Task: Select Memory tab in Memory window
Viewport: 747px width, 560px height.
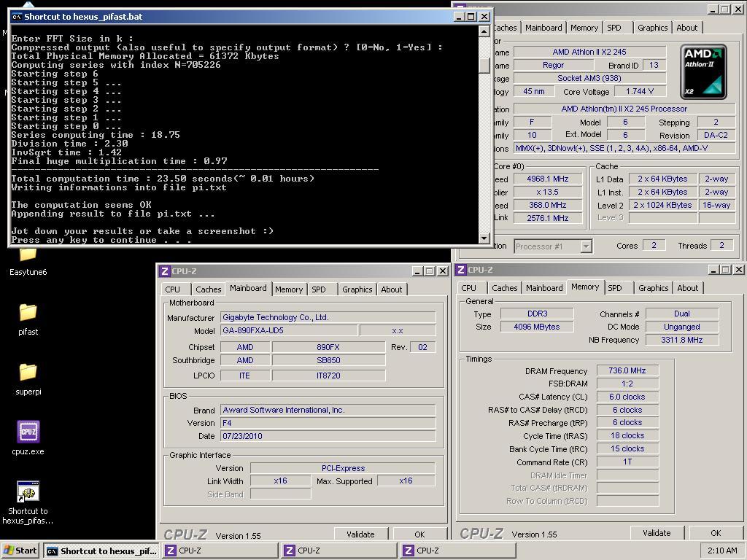Action: pos(585,287)
